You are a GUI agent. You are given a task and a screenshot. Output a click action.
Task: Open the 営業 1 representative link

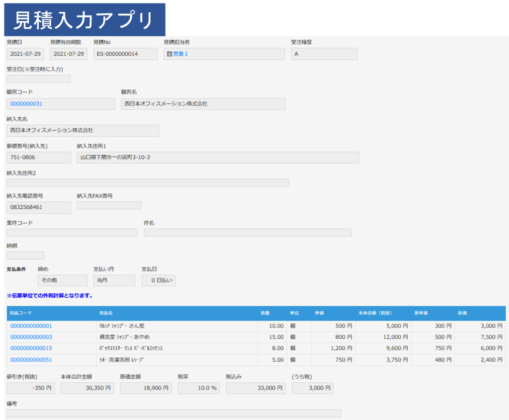[180, 54]
